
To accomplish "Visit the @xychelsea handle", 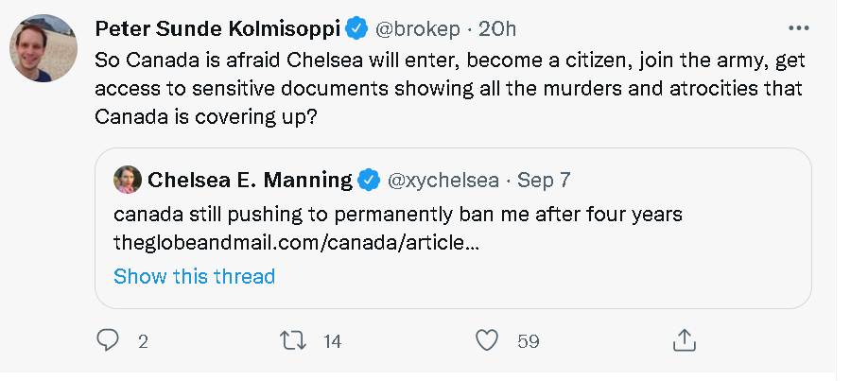I will [x=443, y=179].
